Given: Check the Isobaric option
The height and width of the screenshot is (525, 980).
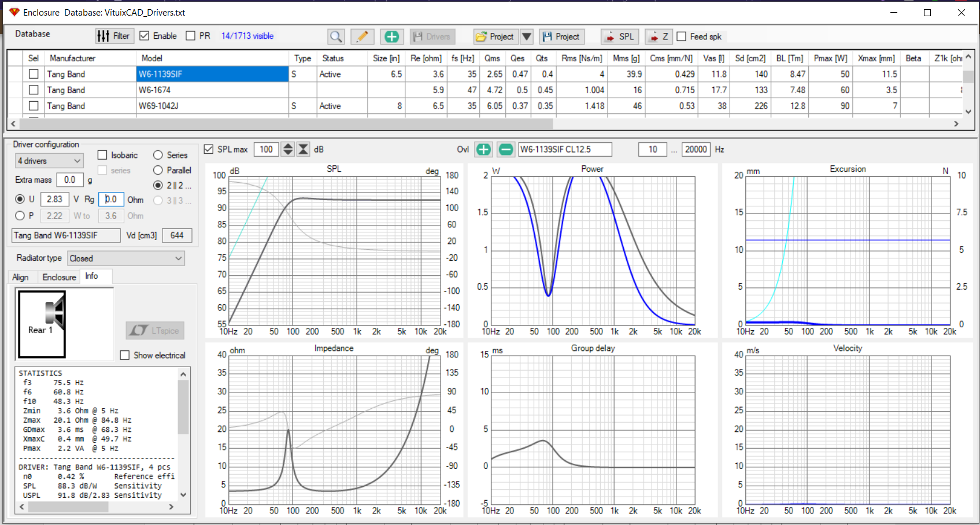Looking at the screenshot, I should click(102, 155).
